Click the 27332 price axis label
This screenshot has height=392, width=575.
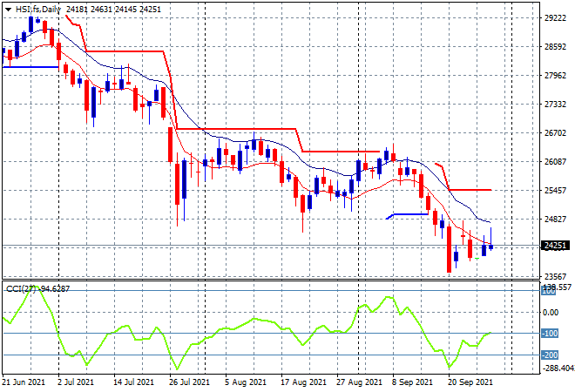(x=555, y=105)
